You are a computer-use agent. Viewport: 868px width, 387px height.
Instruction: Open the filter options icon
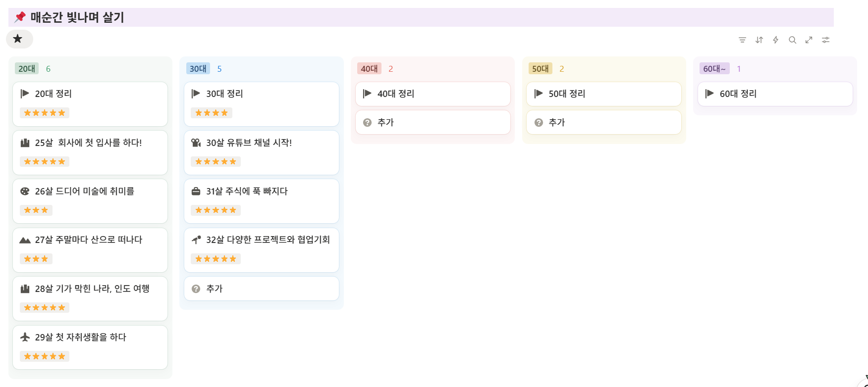[742, 40]
